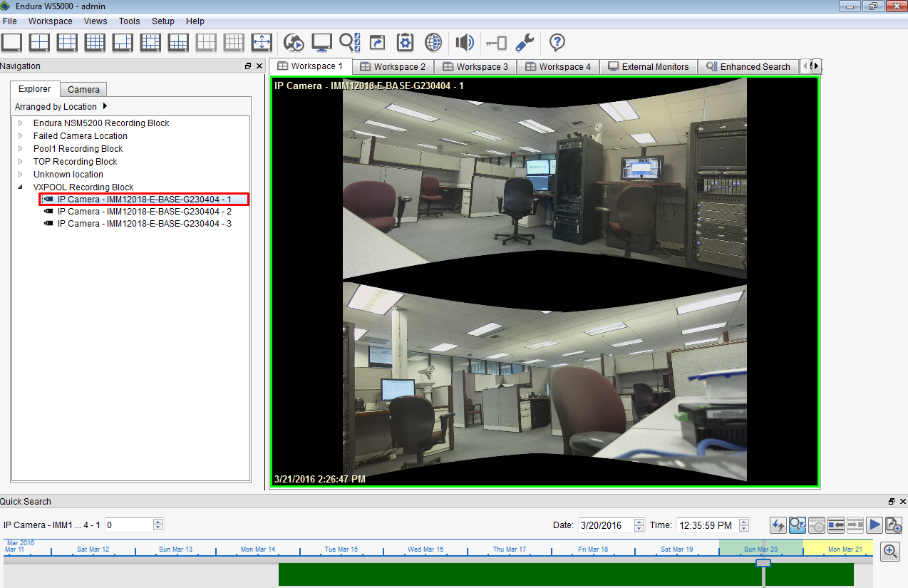908x588 pixels.
Task: Open the Arranged by Location dropdown
Action: pyautogui.click(x=61, y=107)
